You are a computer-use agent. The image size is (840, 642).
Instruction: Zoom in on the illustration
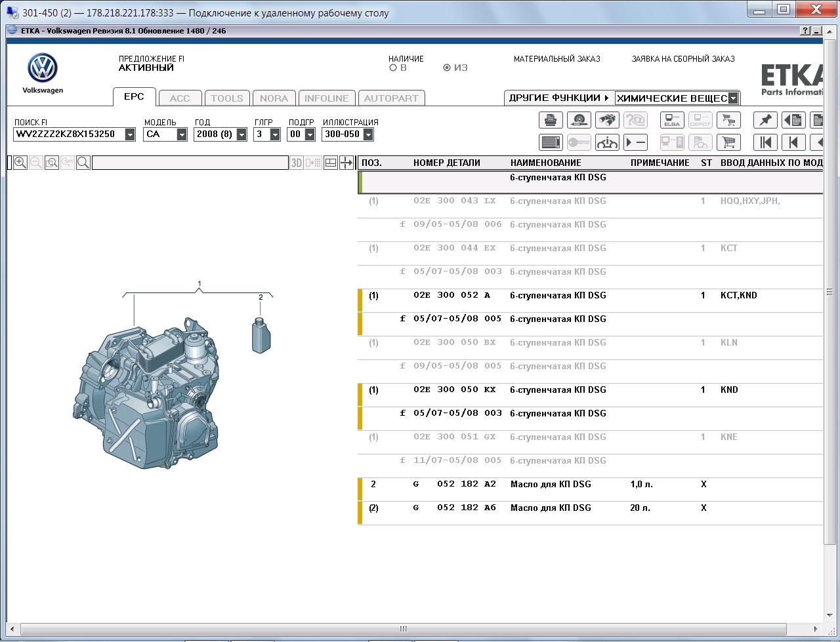[x=20, y=163]
